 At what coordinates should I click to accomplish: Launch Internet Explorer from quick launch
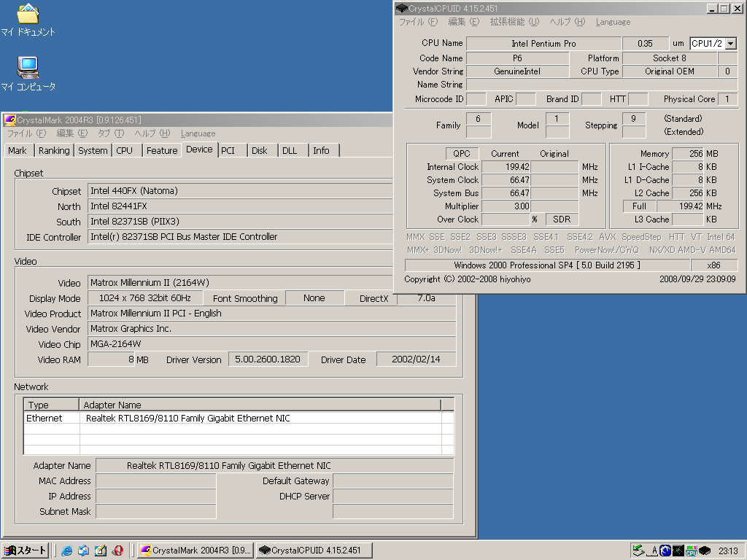(x=66, y=551)
